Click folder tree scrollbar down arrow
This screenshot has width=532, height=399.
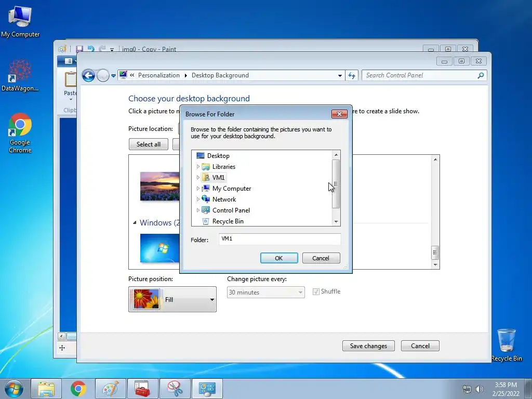pos(336,221)
